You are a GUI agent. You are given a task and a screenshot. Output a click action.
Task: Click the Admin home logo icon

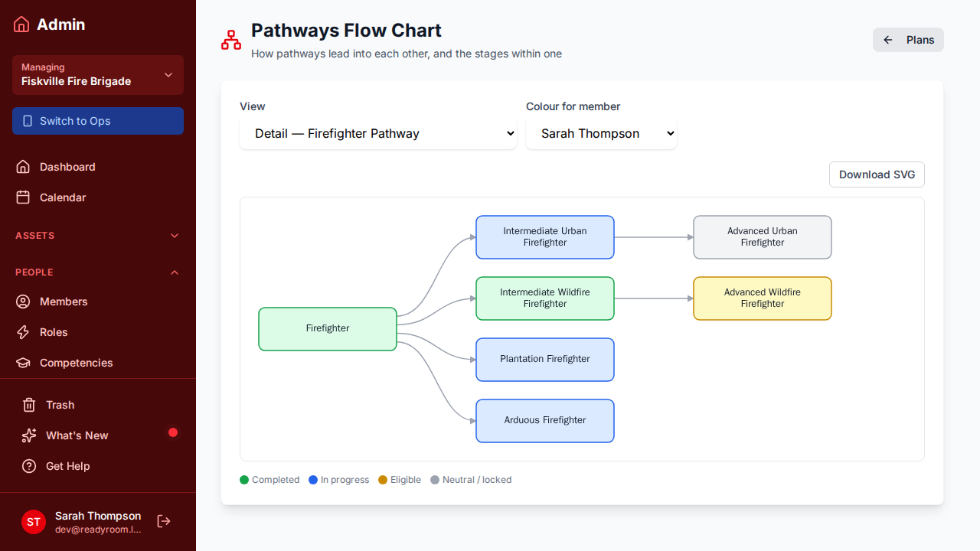21,24
